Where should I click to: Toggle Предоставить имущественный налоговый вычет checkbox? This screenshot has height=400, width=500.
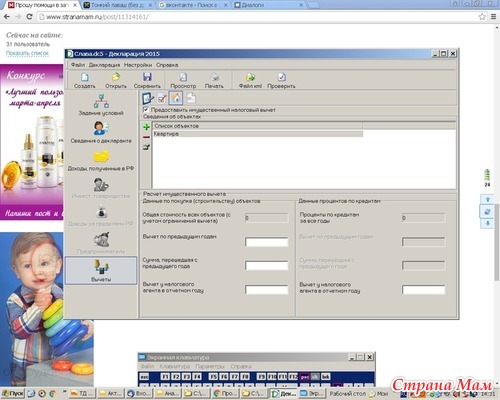(x=146, y=110)
